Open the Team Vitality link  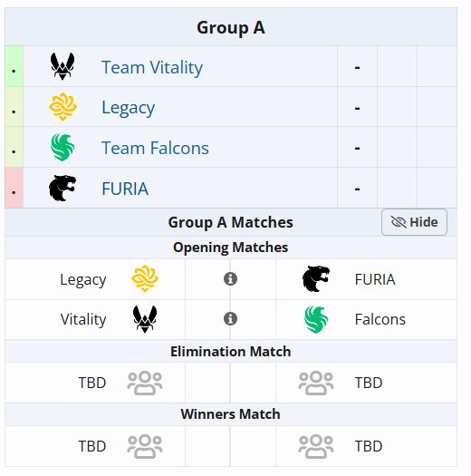click(x=152, y=67)
